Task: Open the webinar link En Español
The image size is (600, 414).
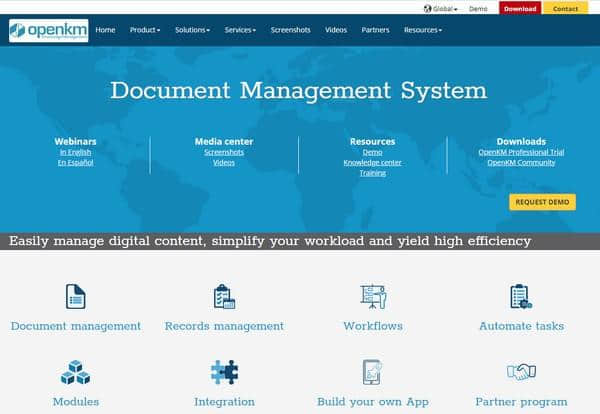Action: pos(75,163)
